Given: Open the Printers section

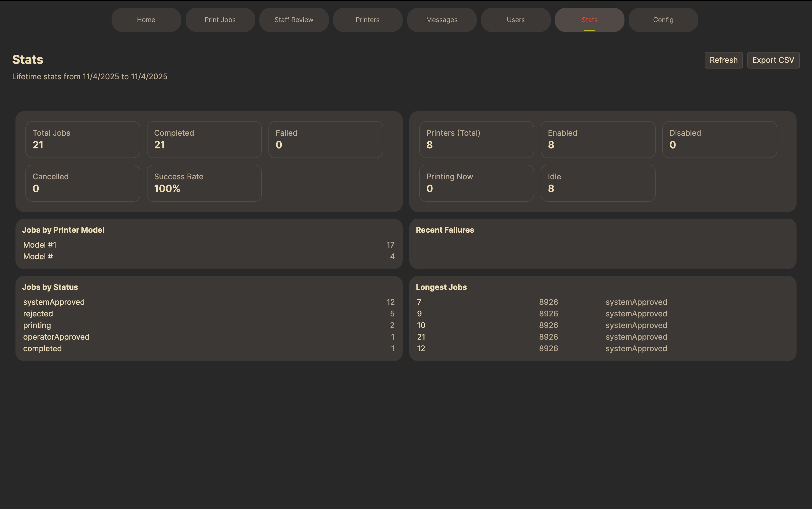Looking at the screenshot, I should pyautogui.click(x=367, y=20).
